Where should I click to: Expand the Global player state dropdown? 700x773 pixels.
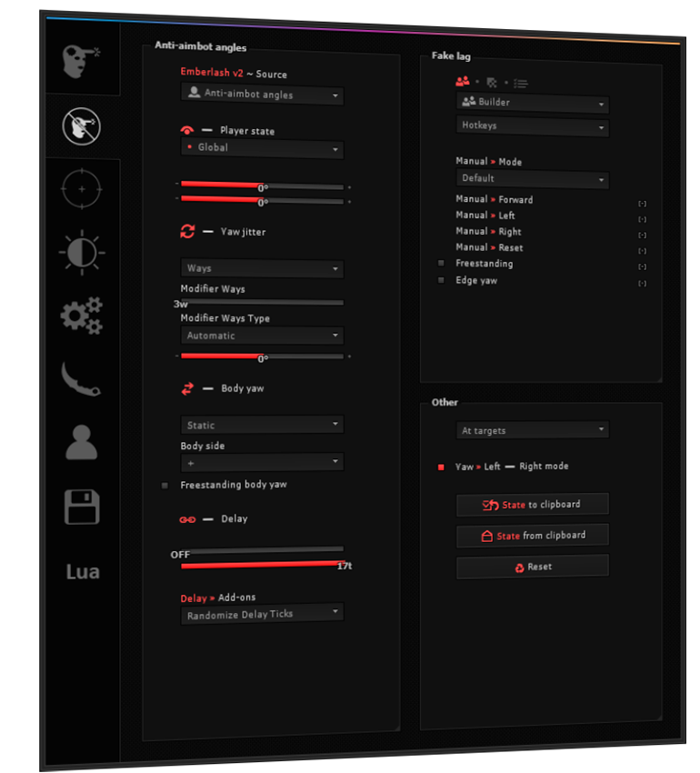coord(262,148)
